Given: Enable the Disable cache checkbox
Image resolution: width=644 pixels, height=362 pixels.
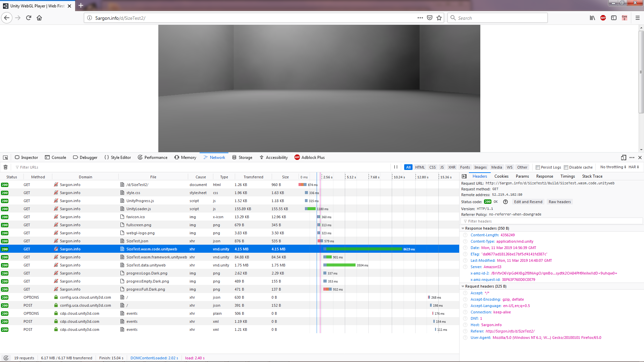Looking at the screenshot, I should [566, 167].
